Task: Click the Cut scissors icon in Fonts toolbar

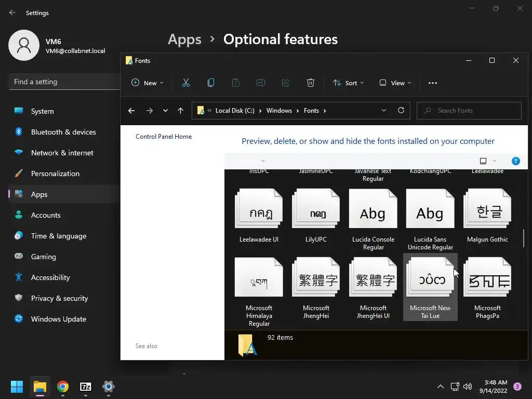Action: [x=185, y=83]
